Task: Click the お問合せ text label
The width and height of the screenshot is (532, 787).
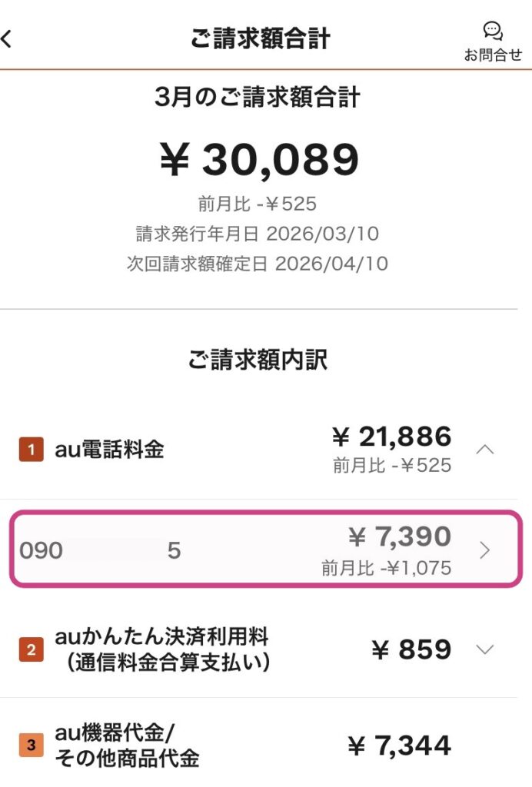Action: 493,55
